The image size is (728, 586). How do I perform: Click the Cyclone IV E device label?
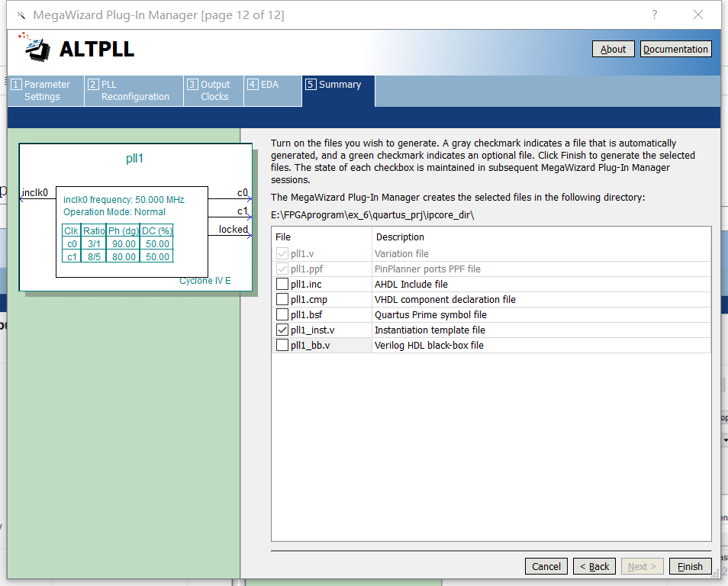205,281
